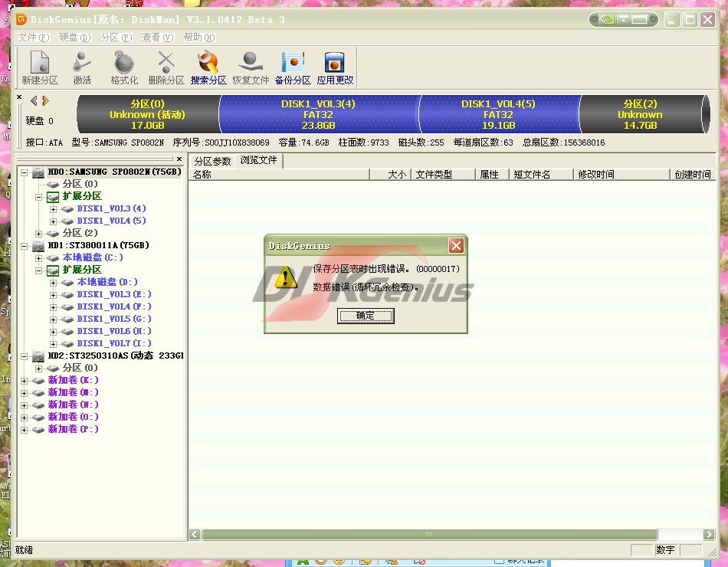Sort by the 属性 column header

[x=493, y=175]
